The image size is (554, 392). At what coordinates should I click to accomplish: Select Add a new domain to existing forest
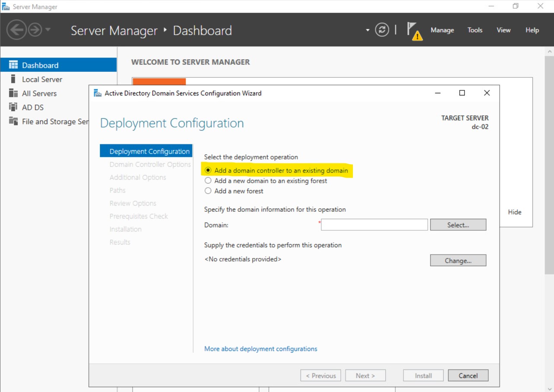point(208,181)
